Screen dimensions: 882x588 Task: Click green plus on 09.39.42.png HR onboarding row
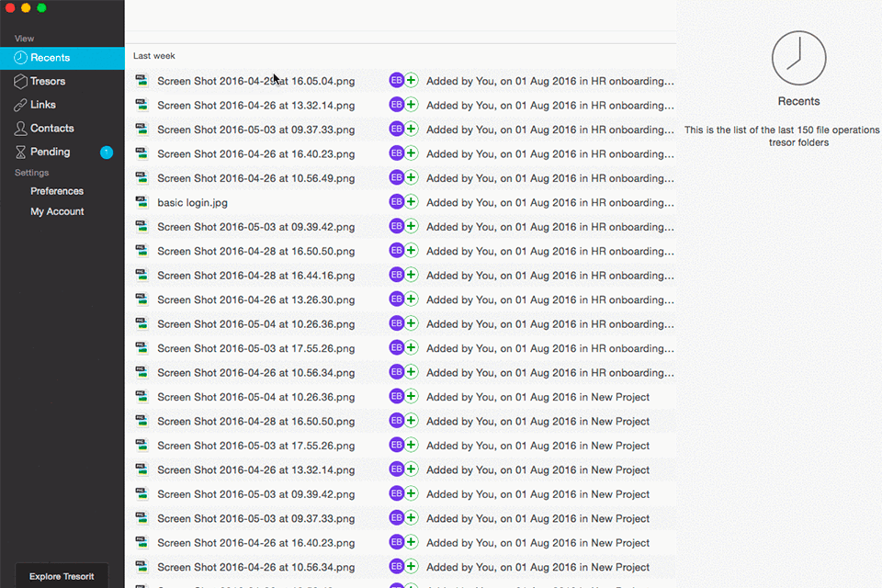412,226
